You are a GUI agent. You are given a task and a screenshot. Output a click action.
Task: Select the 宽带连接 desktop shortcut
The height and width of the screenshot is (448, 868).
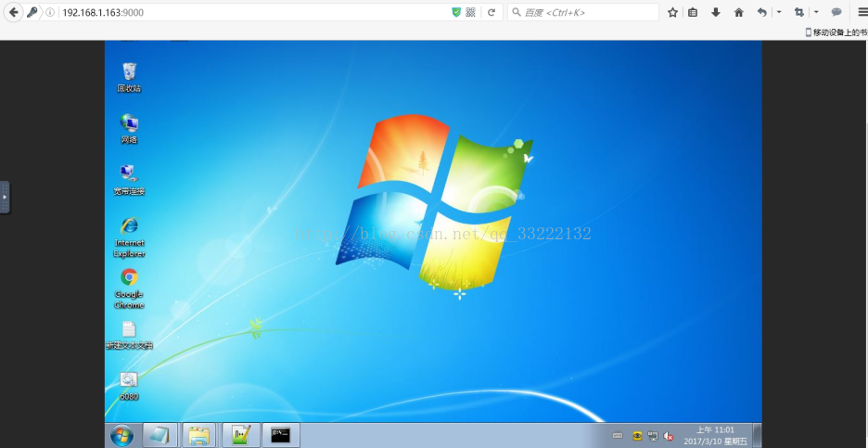pyautogui.click(x=129, y=180)
